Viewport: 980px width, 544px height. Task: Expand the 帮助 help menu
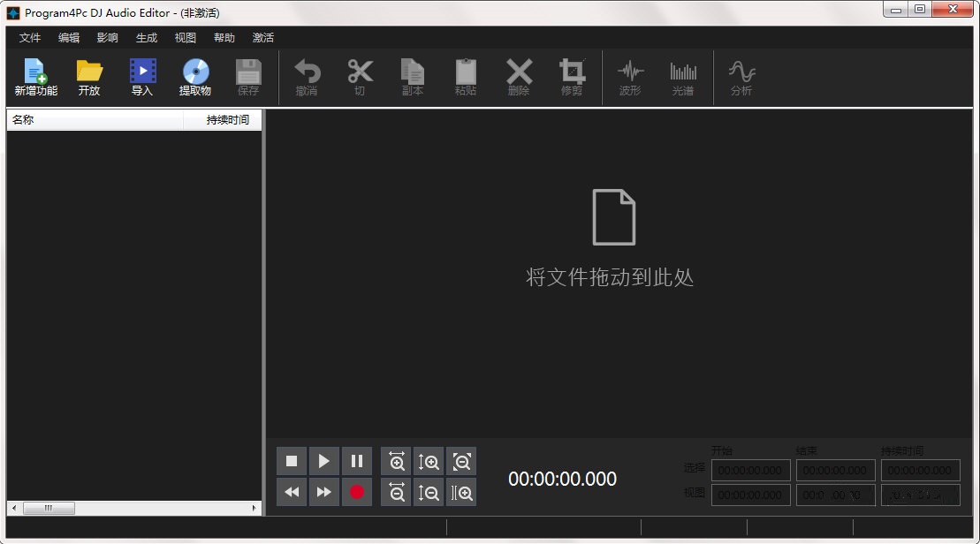tap(223, 37)
